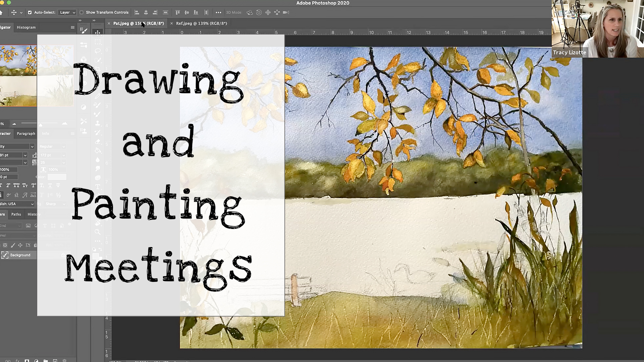This screenshot has width=644, height=362.
Task: Lock image pixels brush icon
Action: pos(13,245)
